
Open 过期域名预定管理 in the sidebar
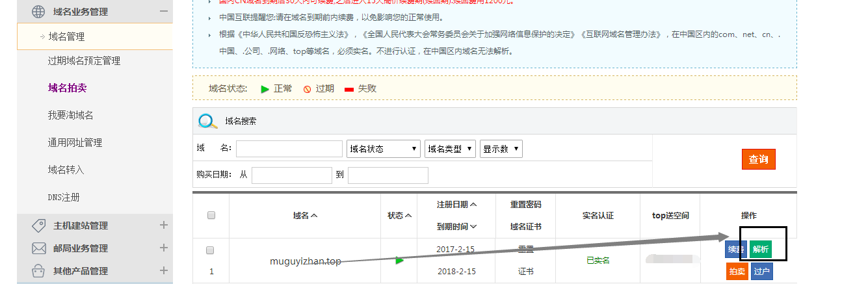point(84,60)
